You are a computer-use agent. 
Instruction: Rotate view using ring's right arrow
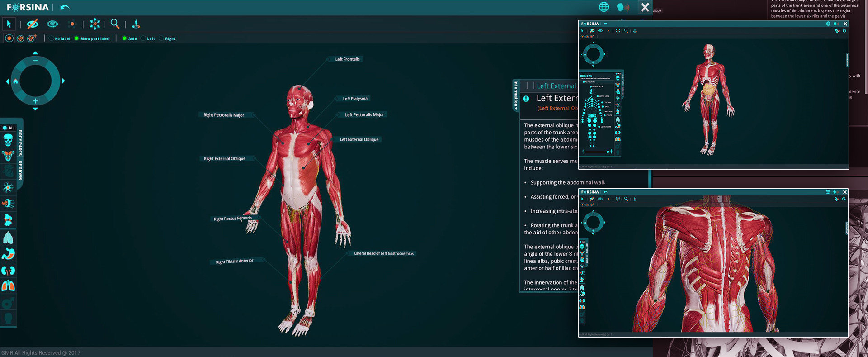tap(63, 81)
